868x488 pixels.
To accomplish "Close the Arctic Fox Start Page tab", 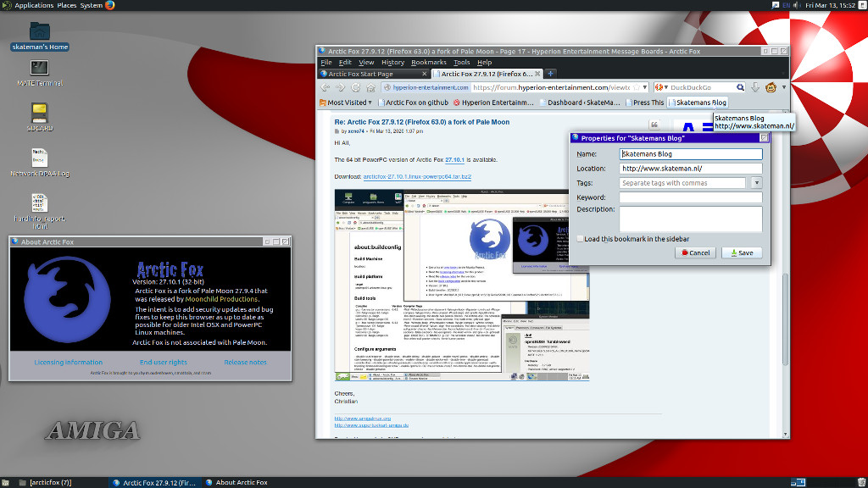I will click(425, 74).
